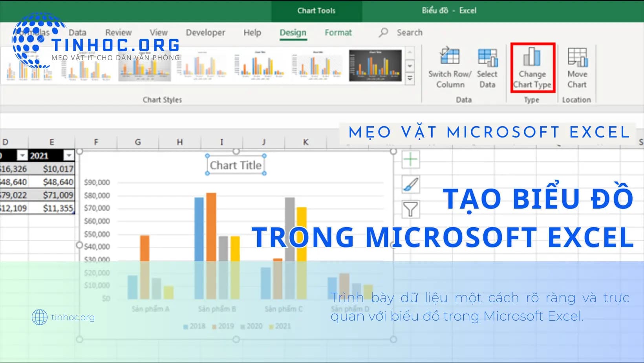Choose chart style thumbnail left of dark style
This screenshot has width=644, height=363.
click(317, 65)
